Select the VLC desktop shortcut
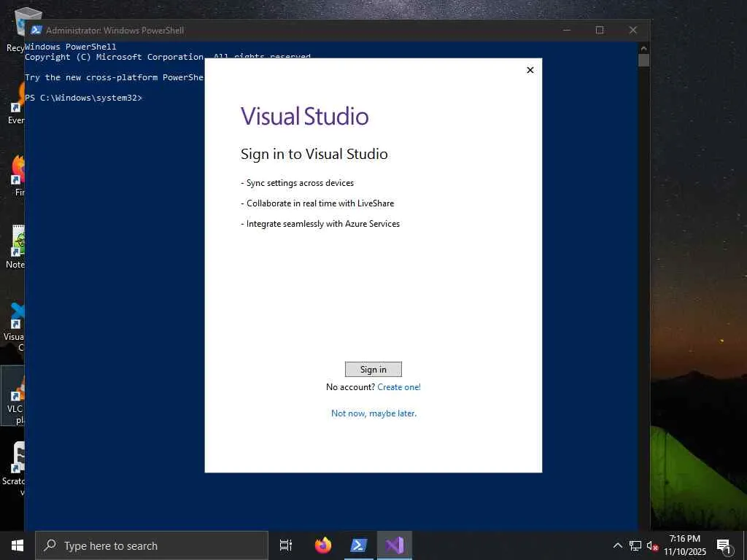The image size is (747, 560). (x=15, y=397)
